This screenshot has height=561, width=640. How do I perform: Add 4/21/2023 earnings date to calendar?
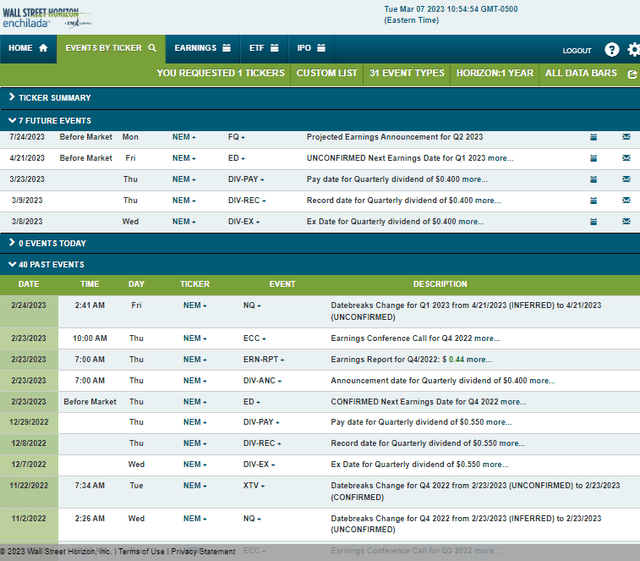593,158
